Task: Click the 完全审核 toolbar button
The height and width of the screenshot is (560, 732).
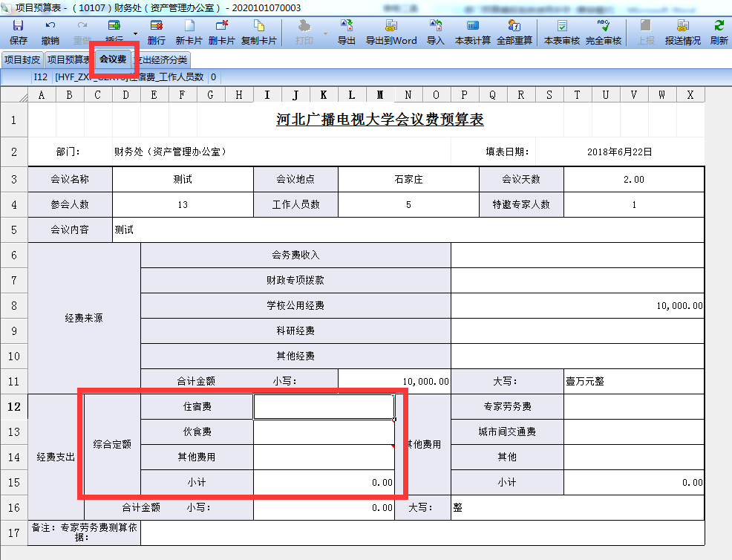Action: [604, 31]
